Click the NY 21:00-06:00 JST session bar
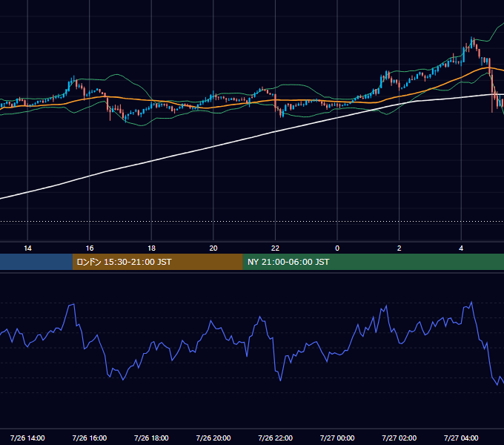The height and width of the screenshot is (445, 504). pyautogui.click(x=373, y=262)
